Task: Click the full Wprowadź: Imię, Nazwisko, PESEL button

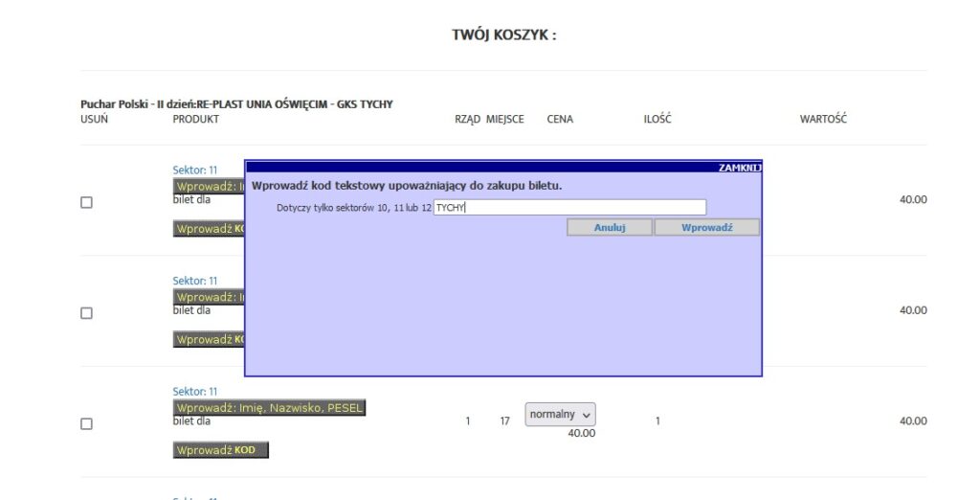Action: tap(269, 408)
